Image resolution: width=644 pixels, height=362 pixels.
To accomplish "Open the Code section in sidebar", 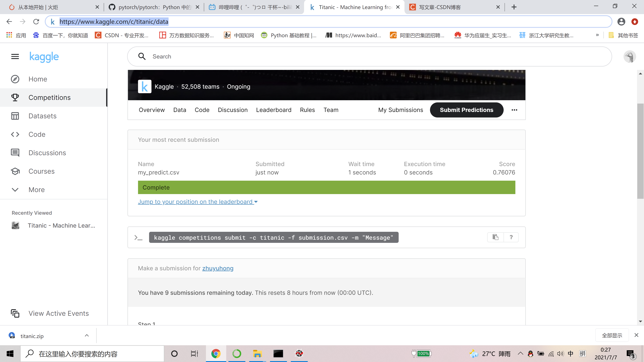I will click(37, 134).
